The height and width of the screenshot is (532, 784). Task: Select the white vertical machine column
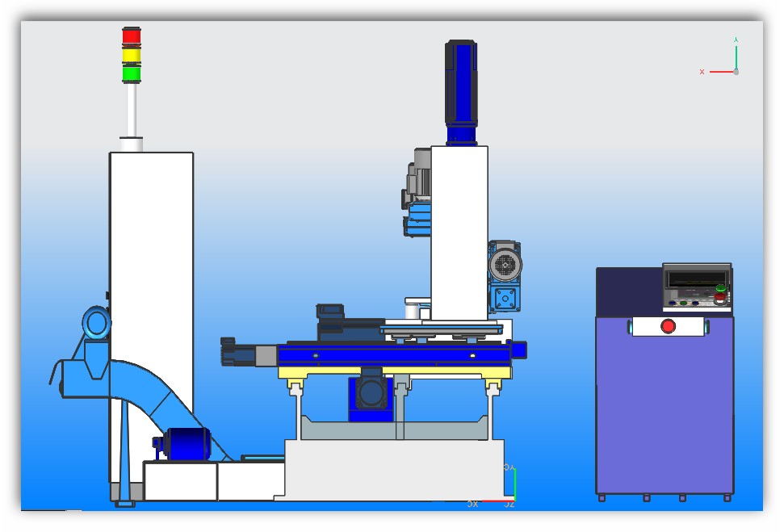tap(459, 226)
